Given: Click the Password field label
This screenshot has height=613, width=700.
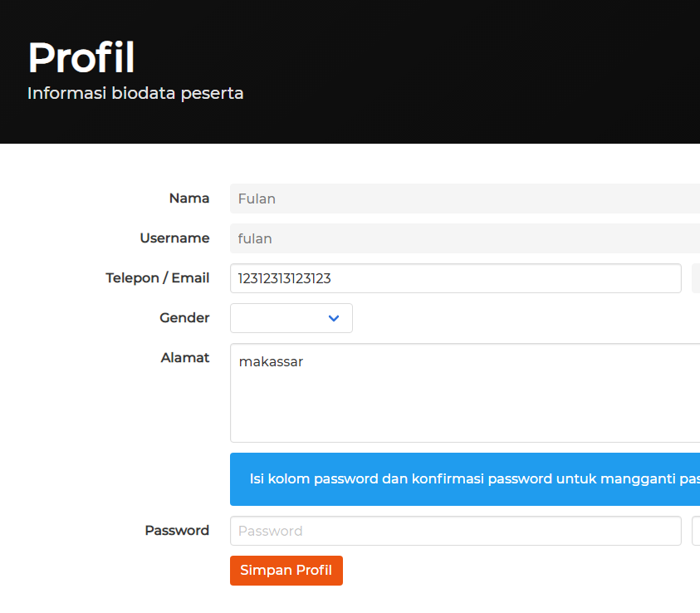Looking at the screenshot, I should pyautogui.click(x=177, y=531).
